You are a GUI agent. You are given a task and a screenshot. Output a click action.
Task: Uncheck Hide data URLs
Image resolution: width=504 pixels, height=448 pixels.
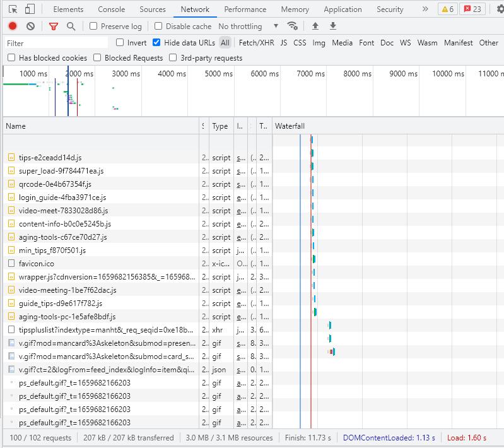pos(156,43)
